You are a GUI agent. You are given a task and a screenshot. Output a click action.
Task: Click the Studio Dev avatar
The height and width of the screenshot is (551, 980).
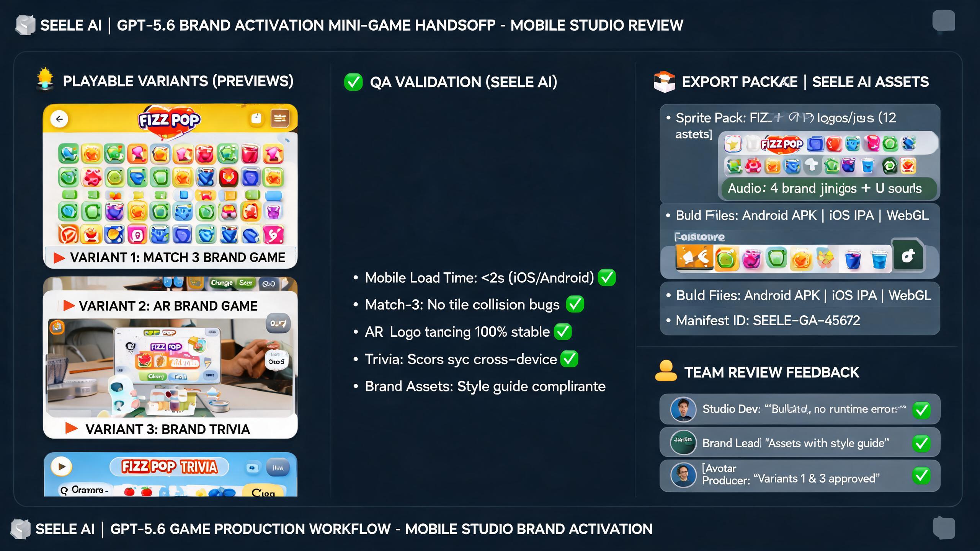point(683,409)
